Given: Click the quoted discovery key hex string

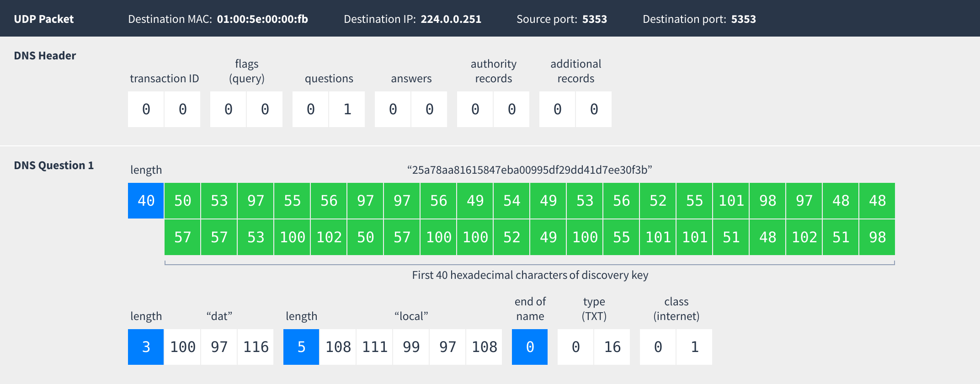Looking at the screenshot, I should 529,170.
